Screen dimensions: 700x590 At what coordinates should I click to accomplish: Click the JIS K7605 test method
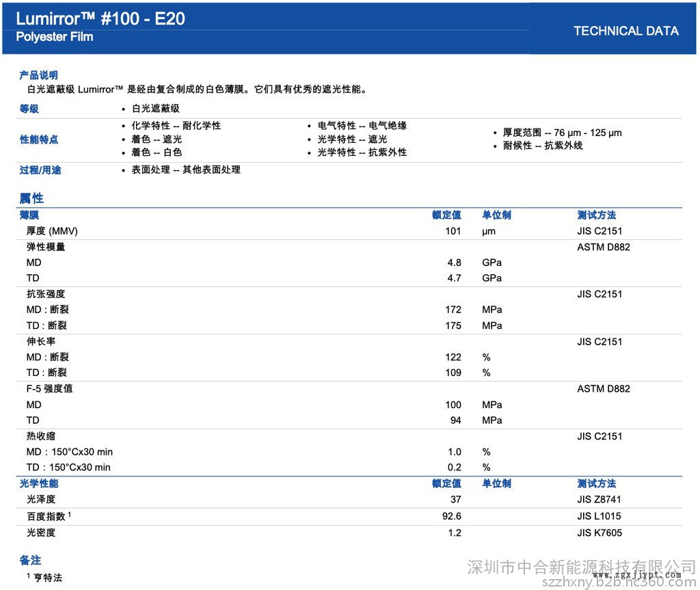click(x=600, y=533)
